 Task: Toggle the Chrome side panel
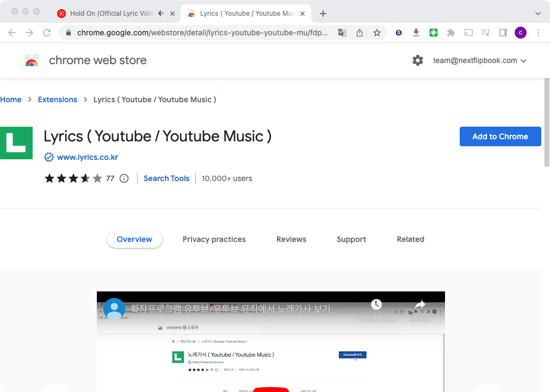503,33
